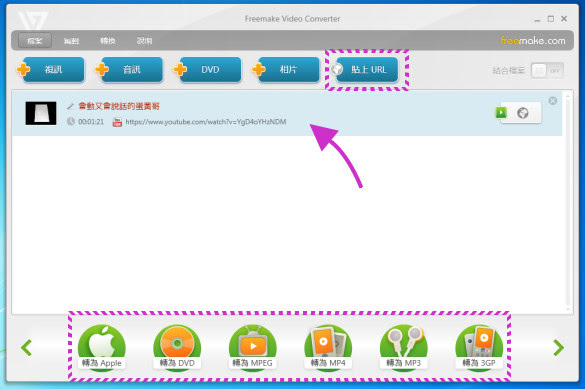Click the vertical scrollbar of file list

(x=568, y=202)
